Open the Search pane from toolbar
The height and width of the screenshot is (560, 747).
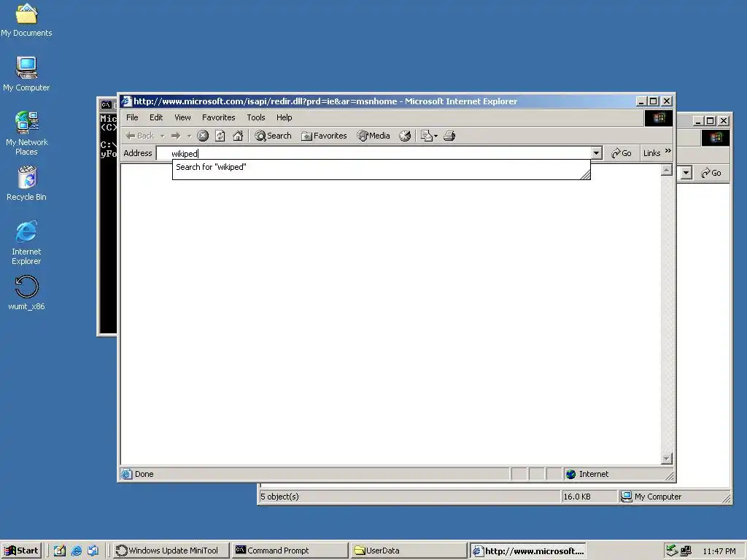(x=273, y=136)
